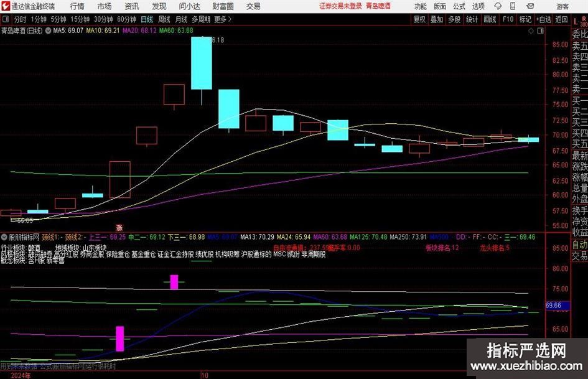This screenshot has width=588, height=379.
Task: Click the 复权 toolbar button
Action: click(x=419, y=19)
